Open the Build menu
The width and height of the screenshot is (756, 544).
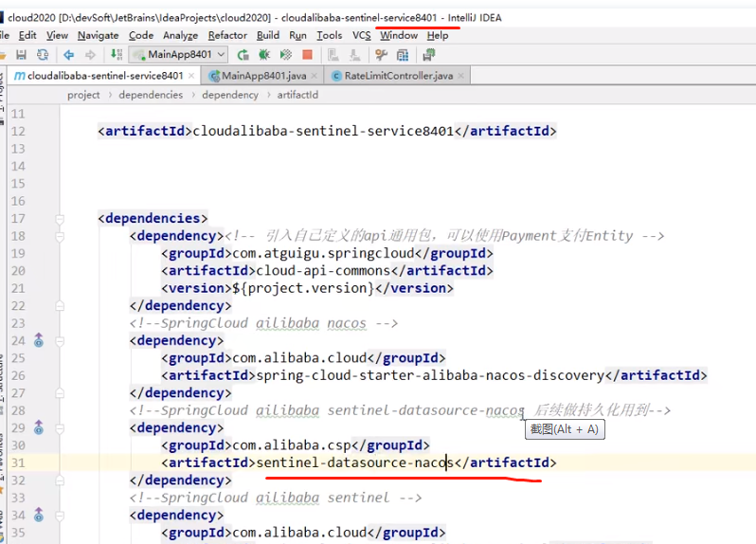[x=267, y=35]
